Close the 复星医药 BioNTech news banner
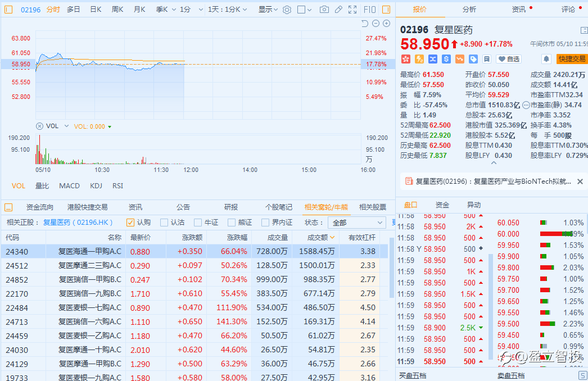588x381 pixels. [x=580, y=182]
